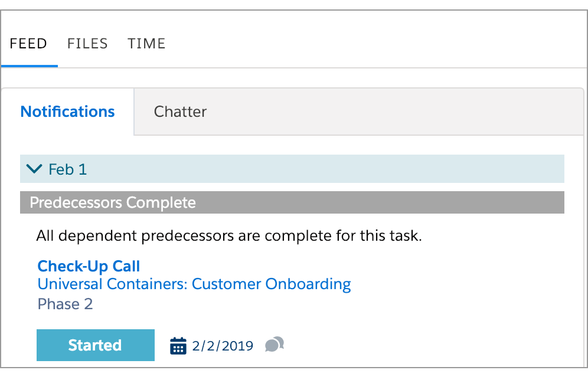The height and width of the screenshot is (380, 588).
Task: Click the Phase 2 label
Action: pyautogui.click(x=66, y=304)
